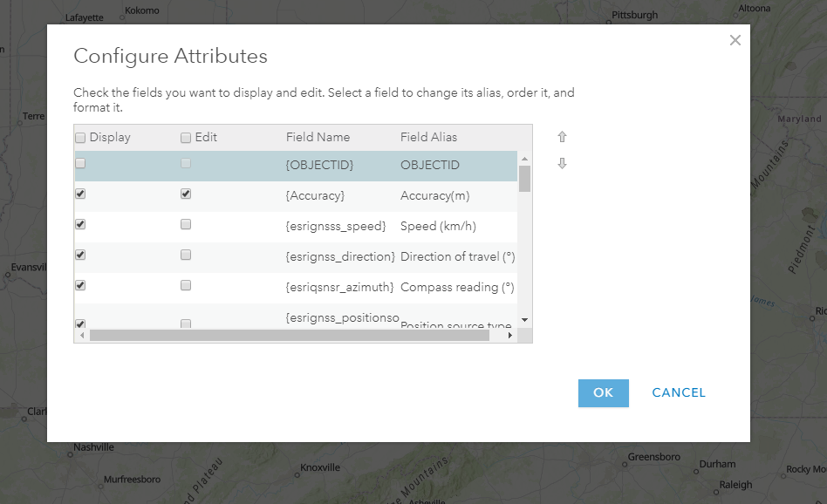Select the {esrignsss_speed} field name
The width and height of the screenshot is (827, 504).
(x=336, y=226)
